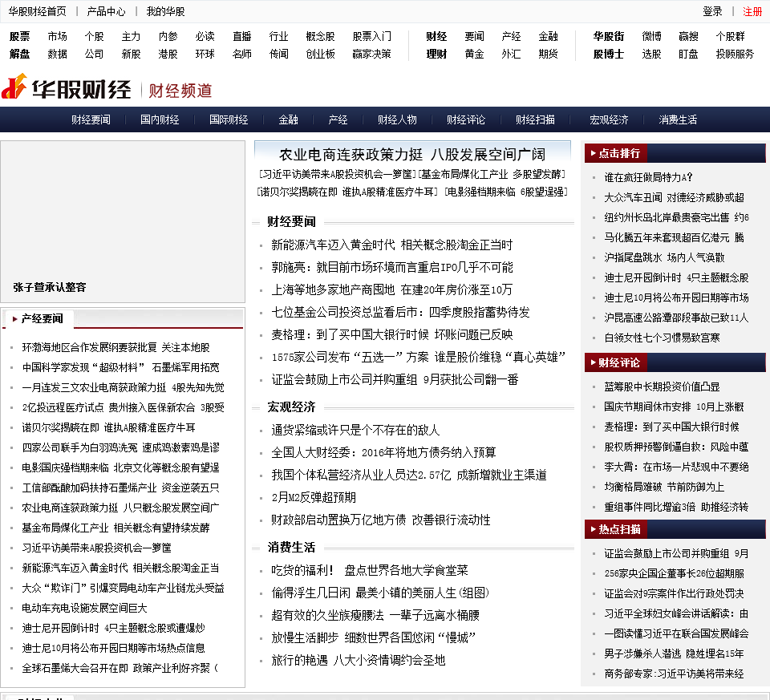Open 郭施亮 IPO article
The width and height of the screenshot is (770, 700).
pos(392,268)
